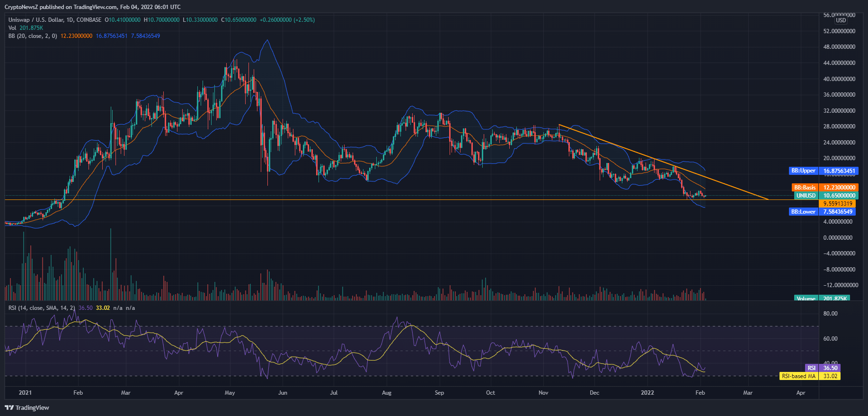The height and width of the screenshot is (416, 868).
Task: Open the USD currency selector
Action: (x=841, y=20)
